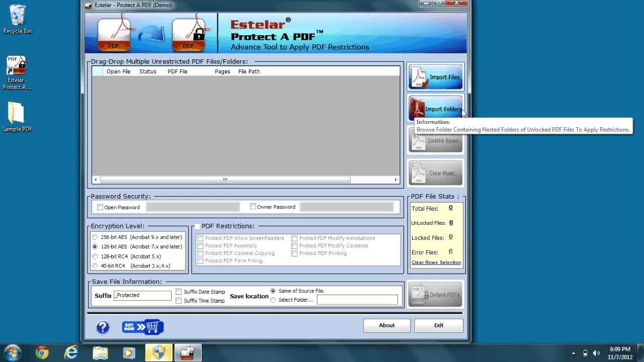
Task: Click the file list horizontal scrollbar
Action: click(225, 179)
